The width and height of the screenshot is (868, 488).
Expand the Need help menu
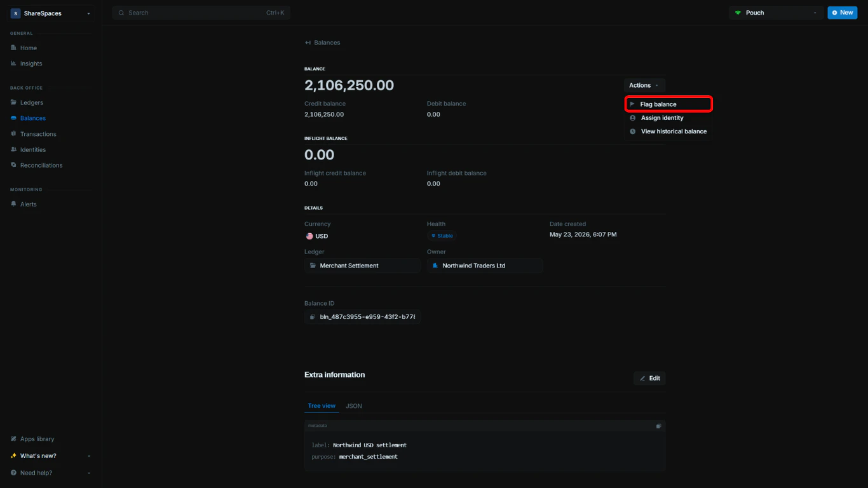click(51, 473)
